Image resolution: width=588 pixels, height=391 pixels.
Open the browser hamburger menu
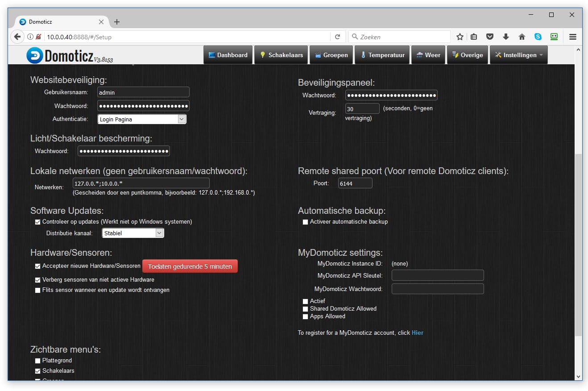(x=573, y=37)
